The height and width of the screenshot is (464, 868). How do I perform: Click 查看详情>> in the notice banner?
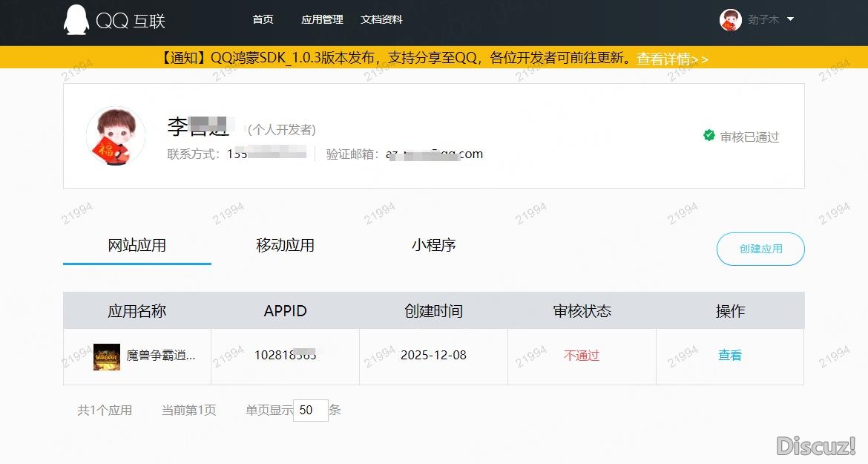coord(672,59)
